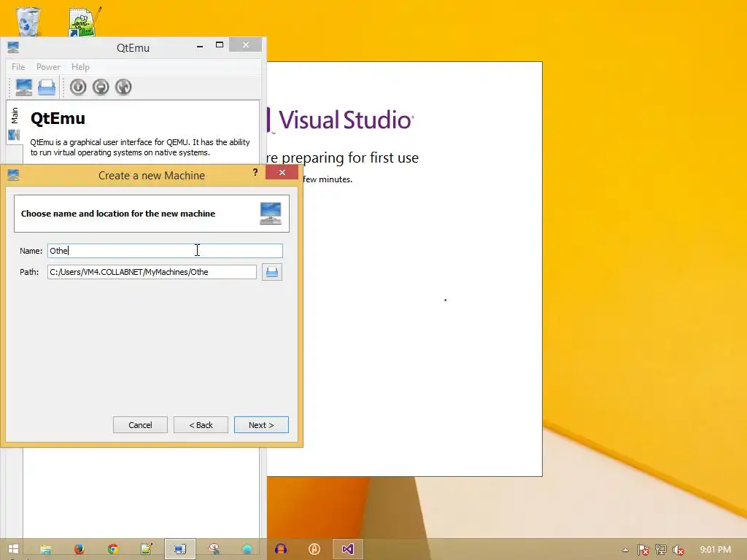Show hidden system tray icons
Viewport: 747px width, 560px height.
pos(625,550)
